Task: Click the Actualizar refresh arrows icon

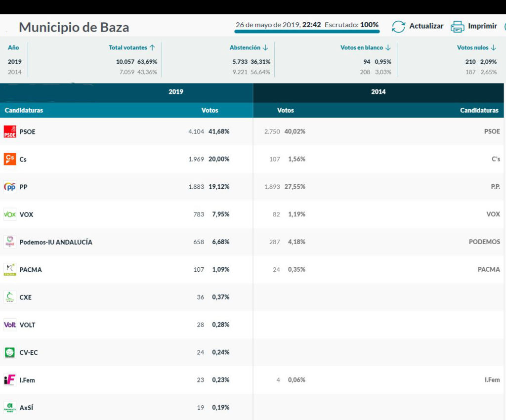Action: coord(398,27)
